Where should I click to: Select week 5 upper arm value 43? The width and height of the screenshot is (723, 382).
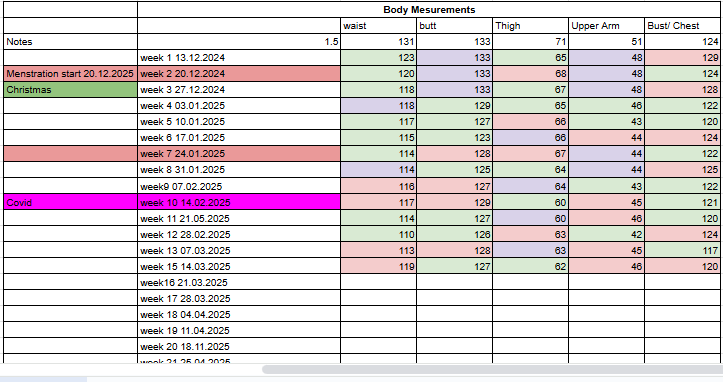coord(606,122)
